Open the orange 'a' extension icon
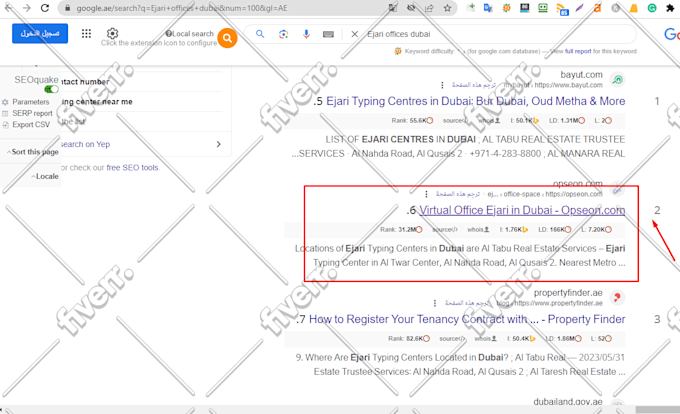 pyautogui.click(x=598, y=8)
